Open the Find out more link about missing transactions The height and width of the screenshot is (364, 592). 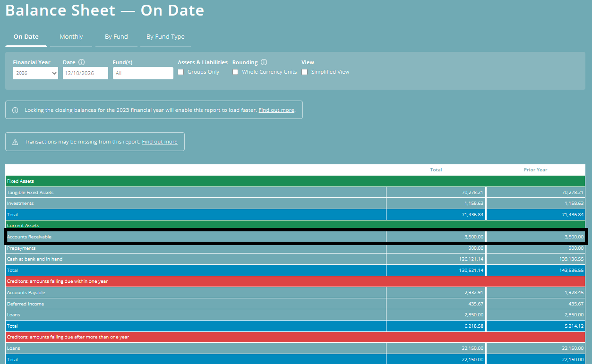160,142
